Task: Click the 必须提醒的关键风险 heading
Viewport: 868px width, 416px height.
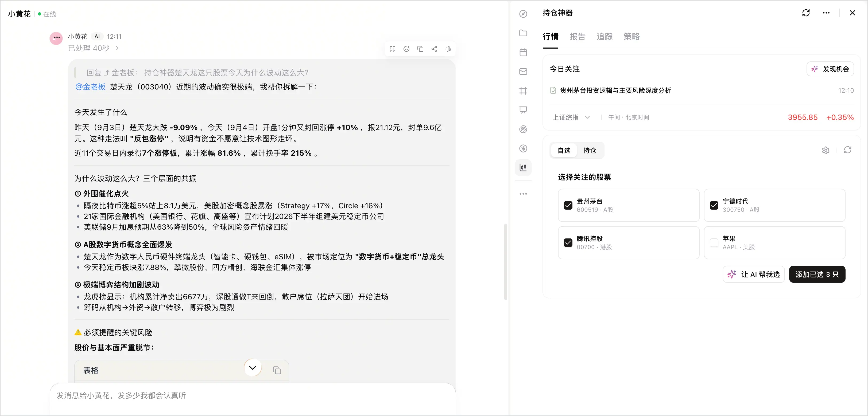Action: pos(118,332)
